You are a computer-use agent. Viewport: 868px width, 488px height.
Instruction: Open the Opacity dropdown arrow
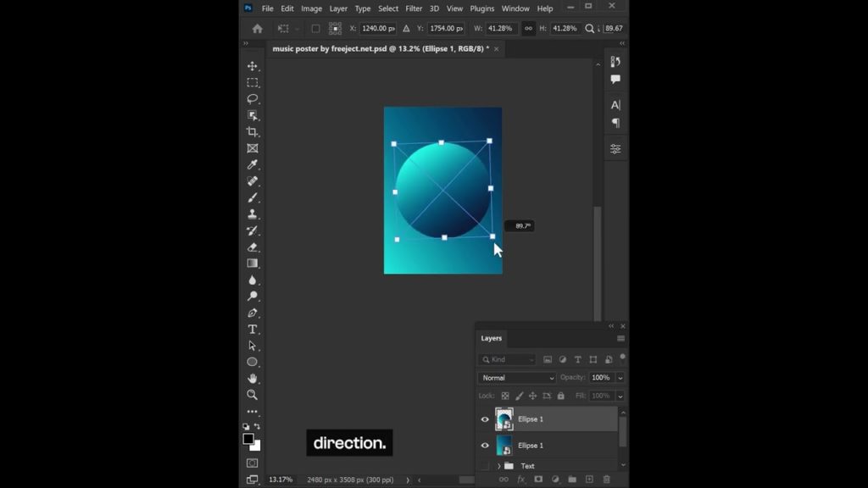tap(620, 377)
